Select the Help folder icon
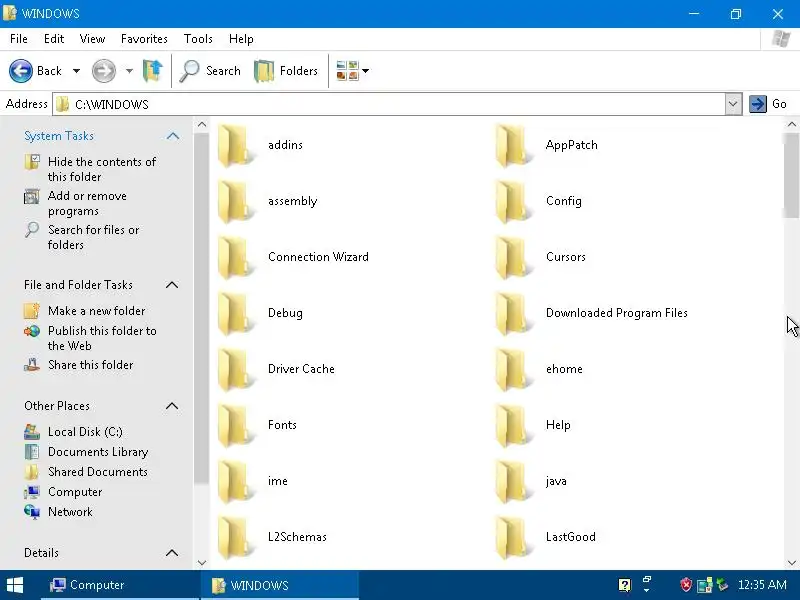 (513, 426)
